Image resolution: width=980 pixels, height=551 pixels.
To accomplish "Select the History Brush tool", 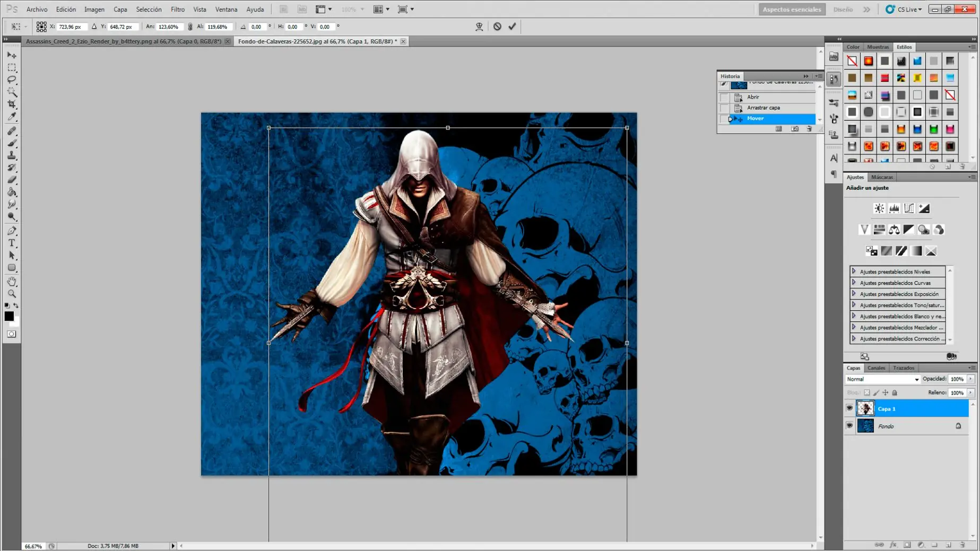I will (x=12, y=168).
